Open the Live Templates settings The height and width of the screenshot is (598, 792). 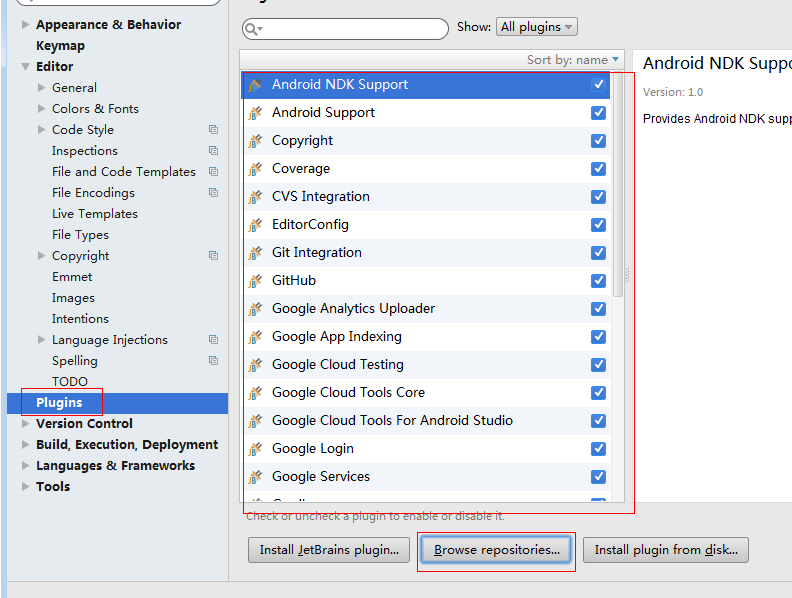click(x=95, y=214)
